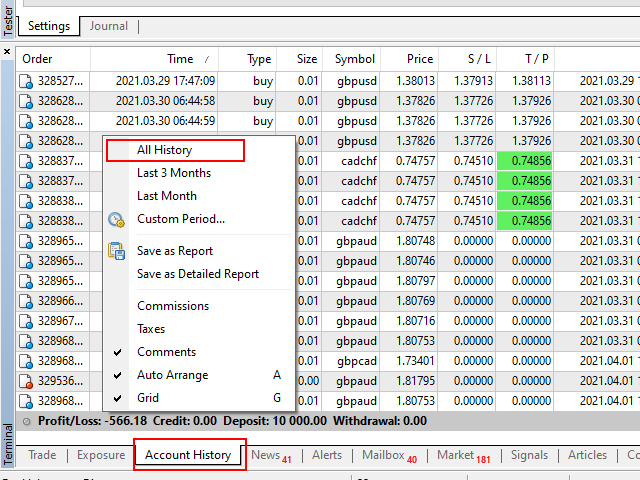Sort by Size column header
The width and height of the screenshot is (640, 480).
[x=300, y=59]
